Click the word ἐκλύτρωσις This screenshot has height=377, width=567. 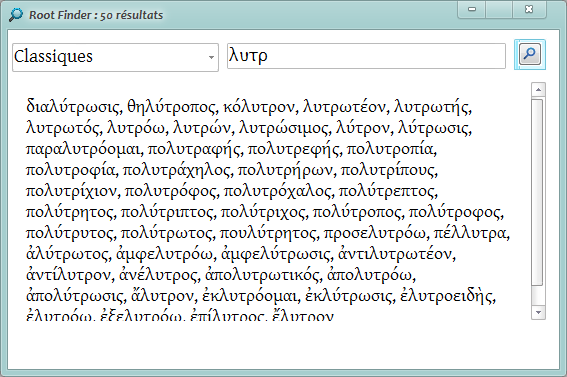pyautogui.click(x=349, y=296)
